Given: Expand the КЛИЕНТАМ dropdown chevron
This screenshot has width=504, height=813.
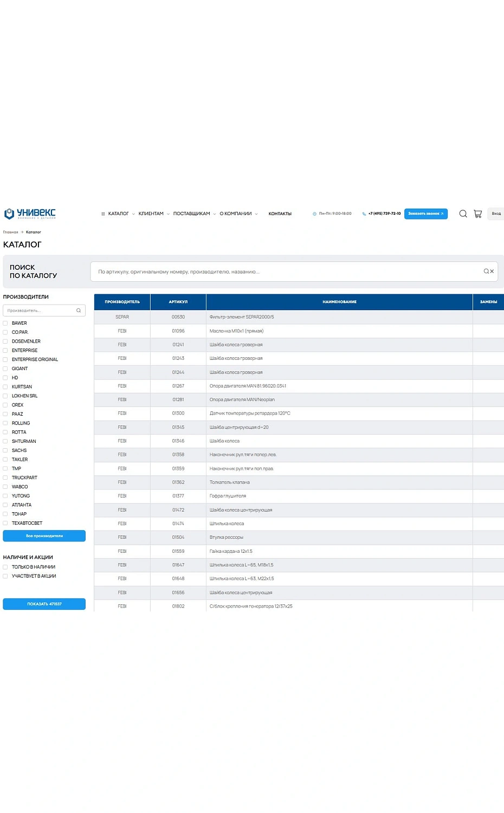Looking at the screenshot, I should (168, 214).
